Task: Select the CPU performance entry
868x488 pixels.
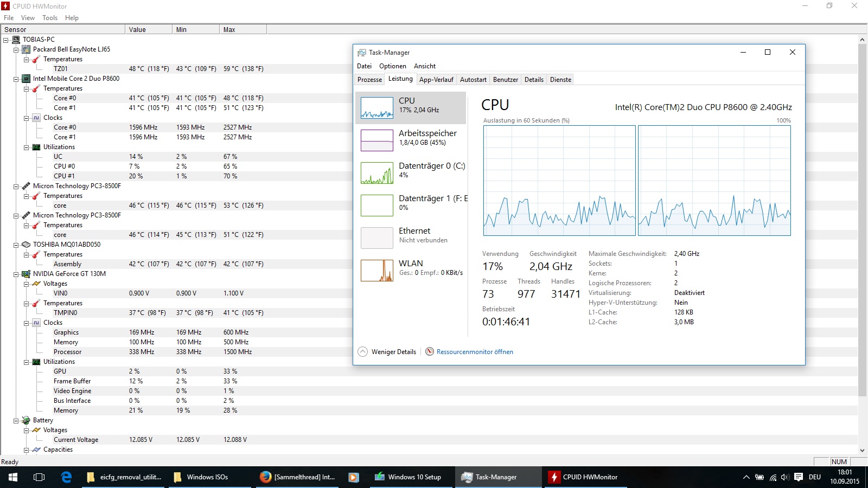Action: pyautogui.click(x=411, y=107)
